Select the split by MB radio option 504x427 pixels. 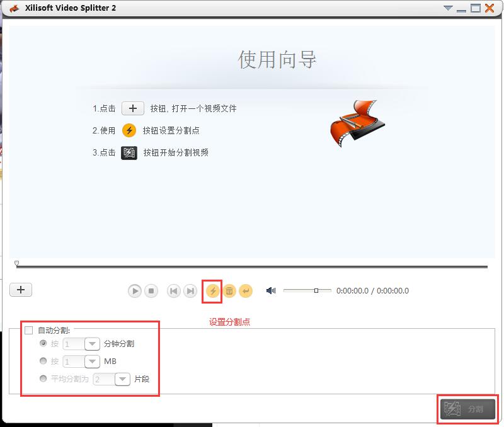tap(43, 361)
